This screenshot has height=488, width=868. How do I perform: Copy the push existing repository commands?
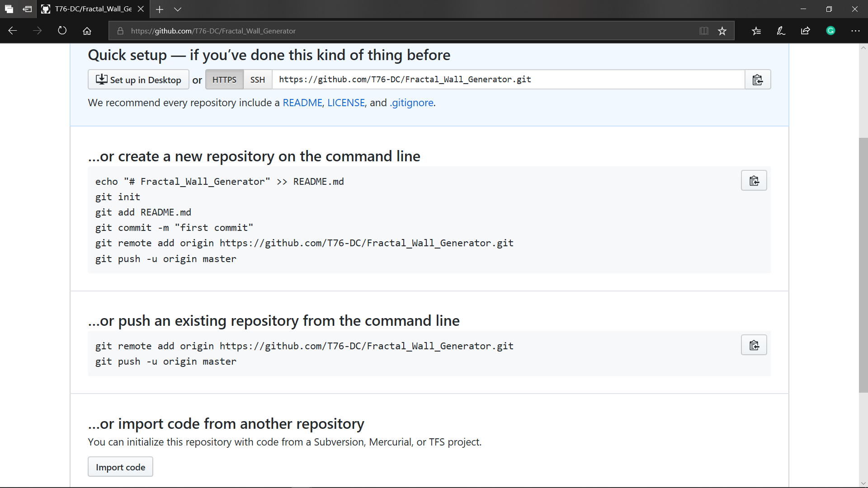click(x=754, y=345)
